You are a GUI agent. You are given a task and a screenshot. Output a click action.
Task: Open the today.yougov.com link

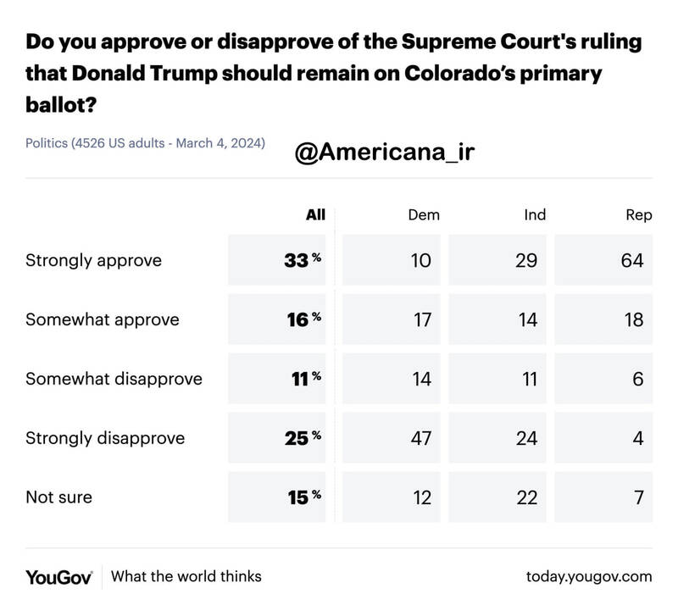(x=589, y=577)
